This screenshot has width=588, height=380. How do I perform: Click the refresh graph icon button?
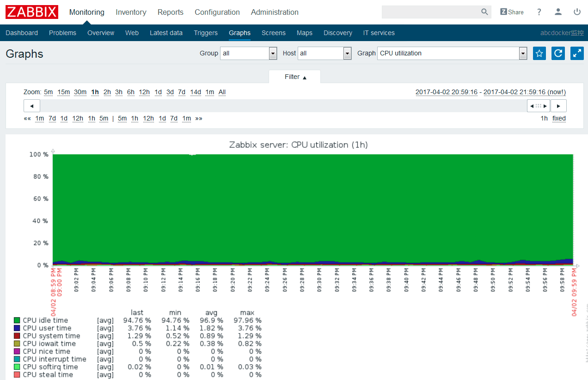[558, 53]
